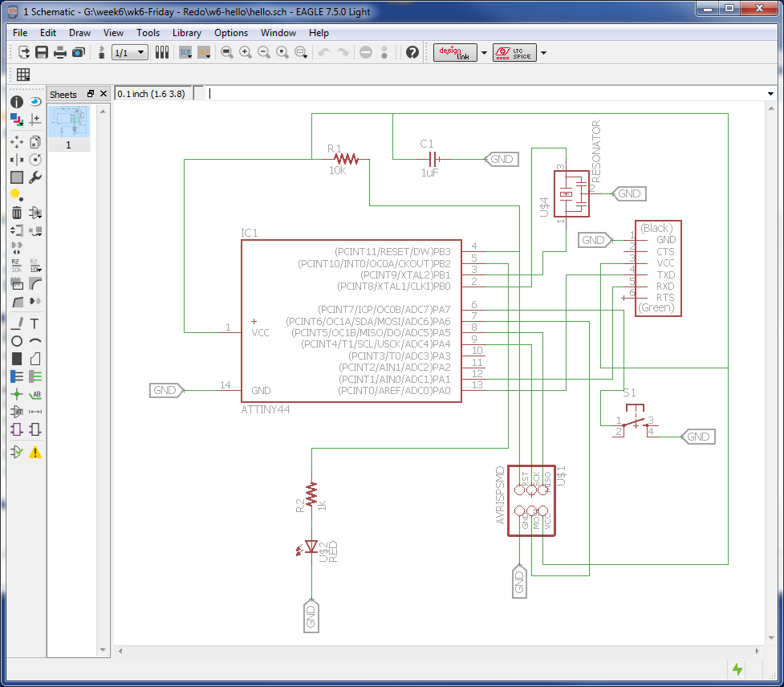Zoom out with the minus magnifier
The width and height of the screenshot is (784, 687).
point(263,52)
